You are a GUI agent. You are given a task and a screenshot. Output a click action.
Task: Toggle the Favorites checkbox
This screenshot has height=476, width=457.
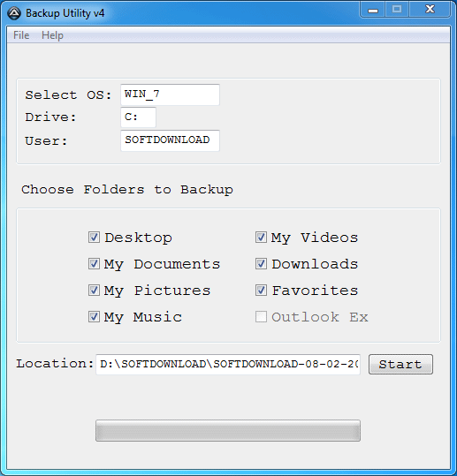tap(261, 291)
